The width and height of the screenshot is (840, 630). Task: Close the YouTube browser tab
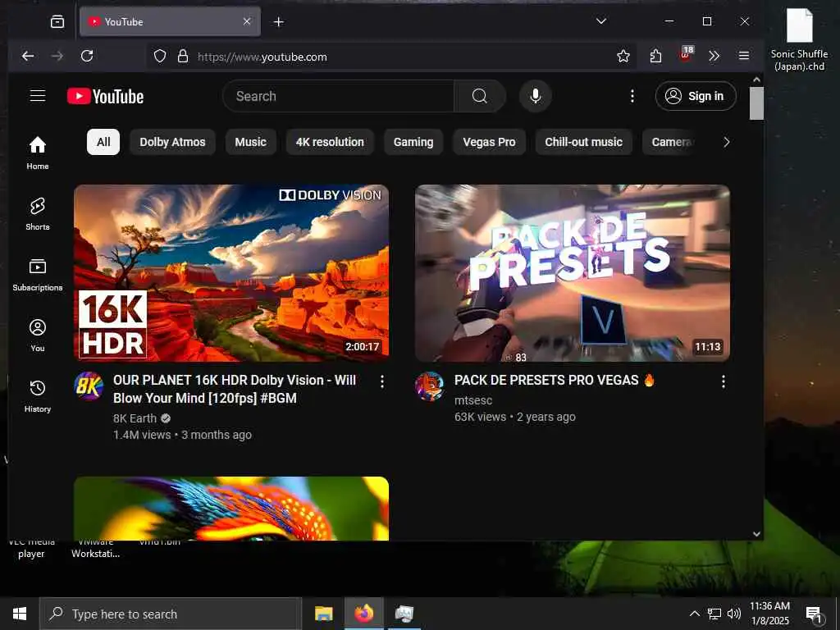tap(247, 21)
